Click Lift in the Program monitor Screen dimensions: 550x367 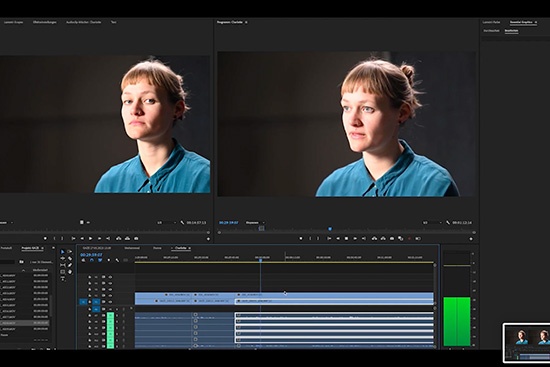coord(374,238)
